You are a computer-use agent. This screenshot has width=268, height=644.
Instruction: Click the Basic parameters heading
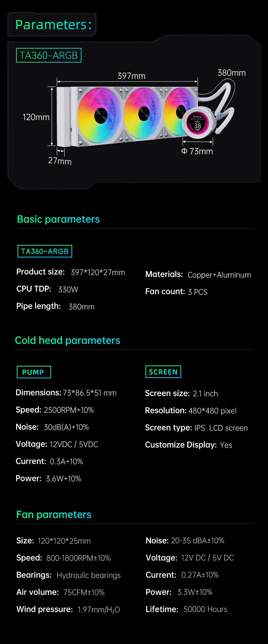58,219
